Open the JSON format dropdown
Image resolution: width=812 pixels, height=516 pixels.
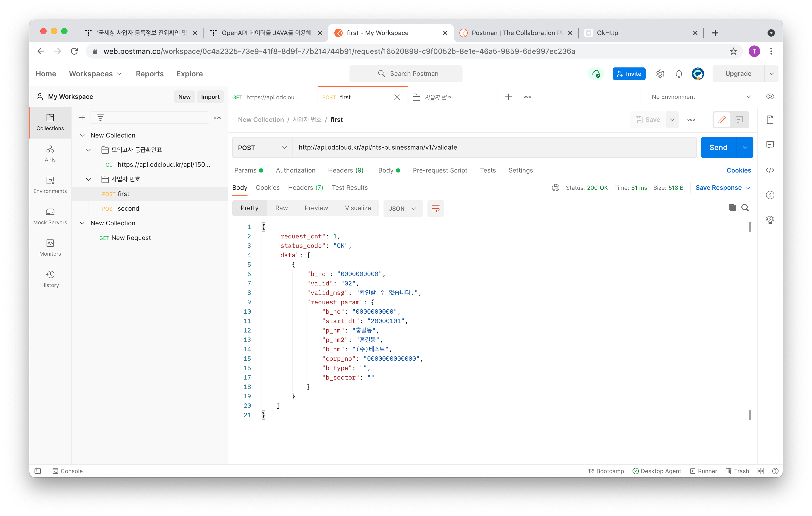[403, 208]
